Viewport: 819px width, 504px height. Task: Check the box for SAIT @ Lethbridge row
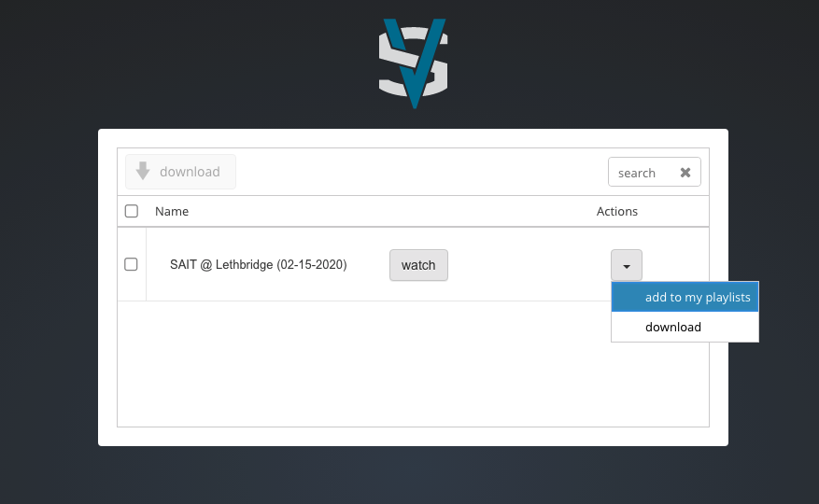tap(132, 264)
